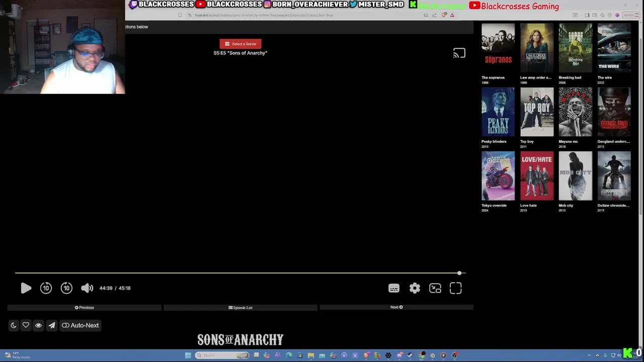Click the 'Mayans mc' title text
The image size is (644, 362).
[569, 141]
